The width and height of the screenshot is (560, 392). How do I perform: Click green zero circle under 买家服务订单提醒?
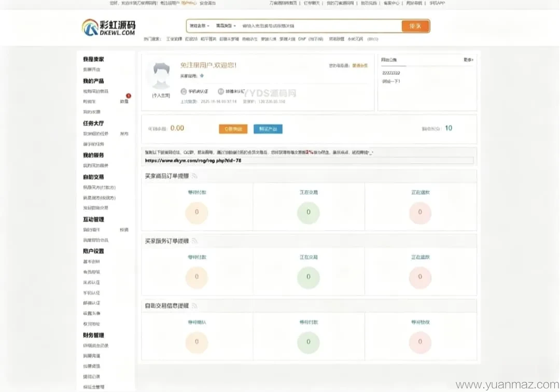pos(309,277)
